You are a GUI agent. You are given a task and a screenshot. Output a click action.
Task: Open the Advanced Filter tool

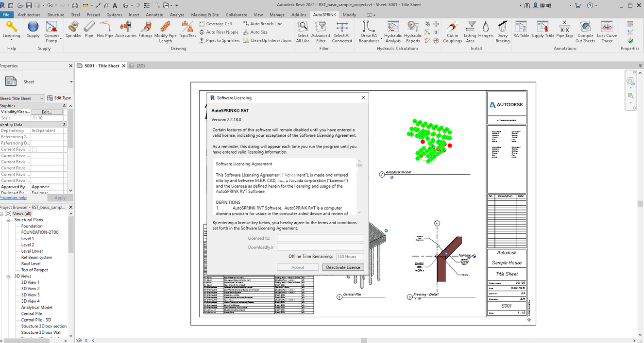pyautogui.click(x=321, y=32)
